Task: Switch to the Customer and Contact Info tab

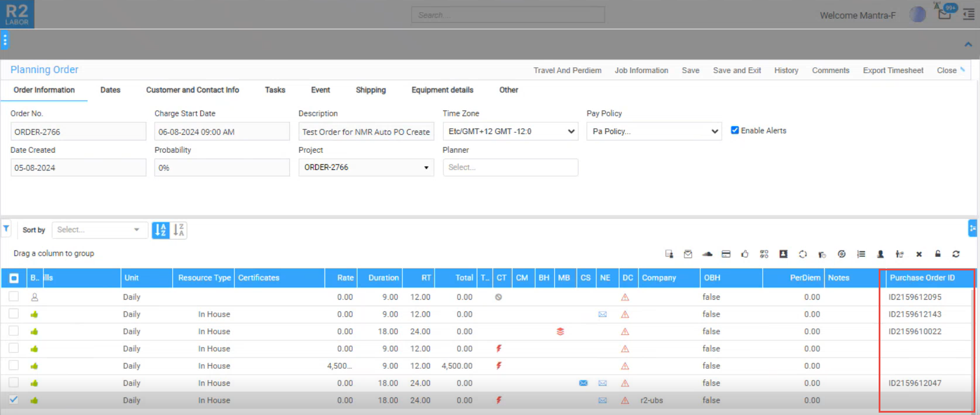Action: [x=192, y=90]
